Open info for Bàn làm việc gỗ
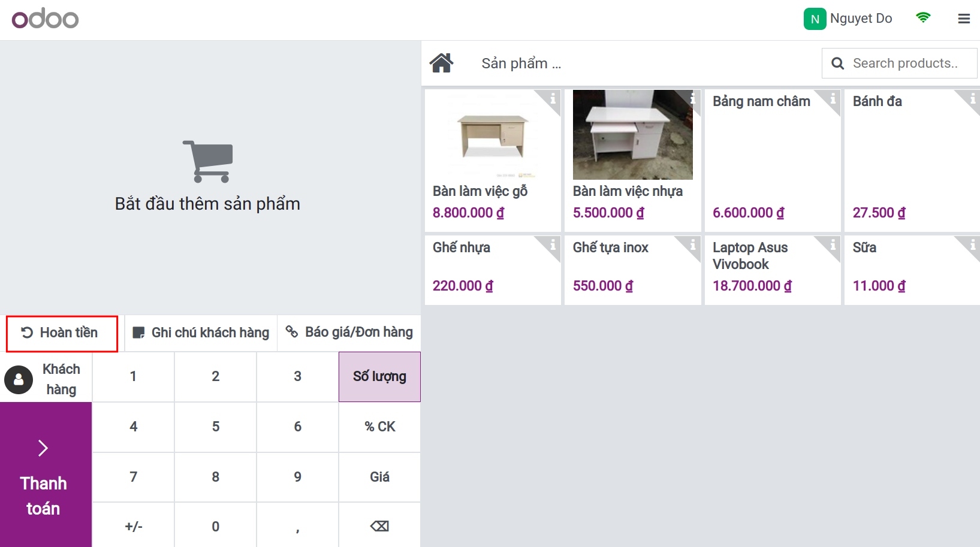This screenshot has height=547, width=980. [553, 98]
